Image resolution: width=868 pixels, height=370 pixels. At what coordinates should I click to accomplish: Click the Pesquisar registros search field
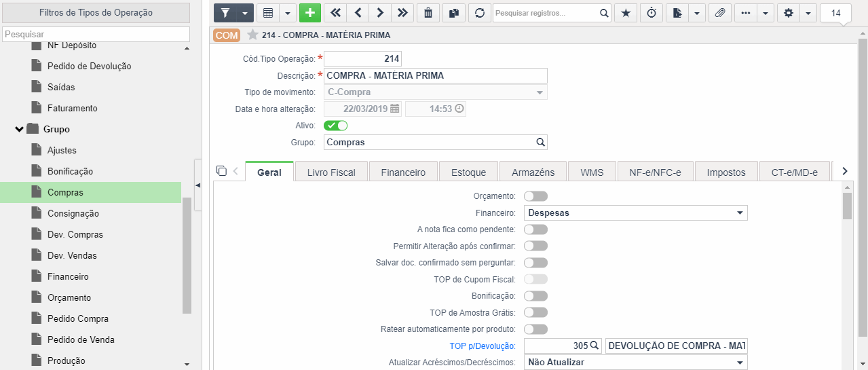[546, 13]
